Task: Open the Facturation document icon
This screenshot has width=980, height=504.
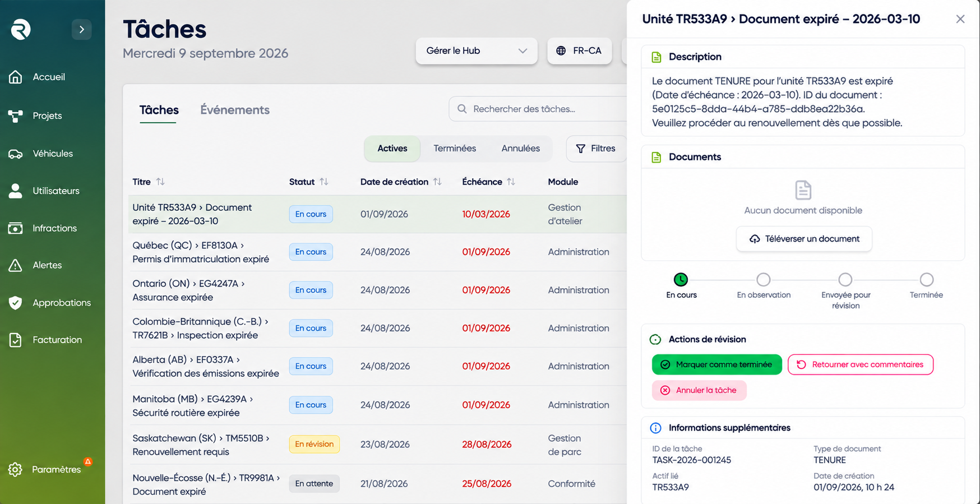Action: tap(16, 340)
